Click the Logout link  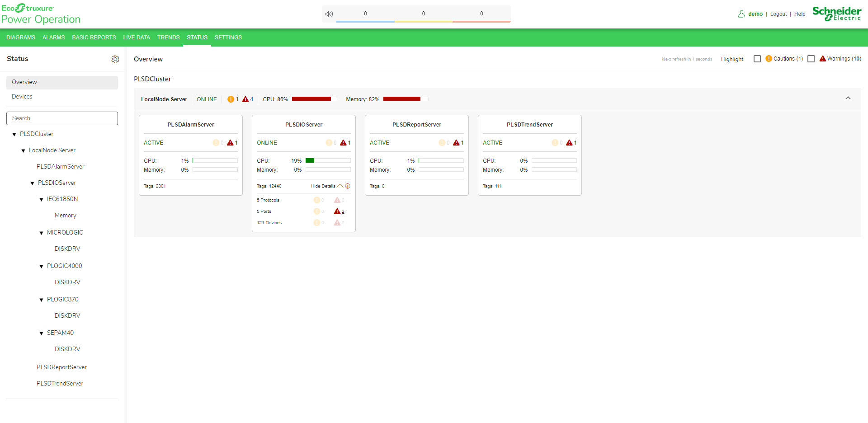[x=778, y=14]
